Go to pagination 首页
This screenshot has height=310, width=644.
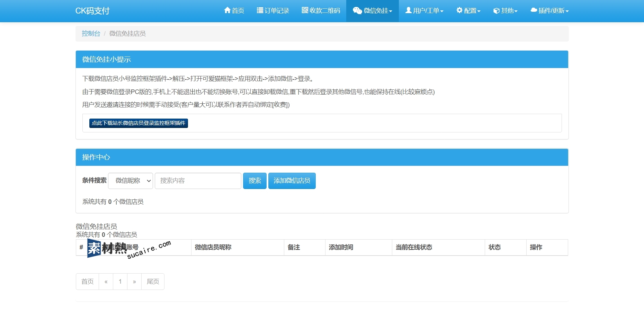[x=88, y=282]
